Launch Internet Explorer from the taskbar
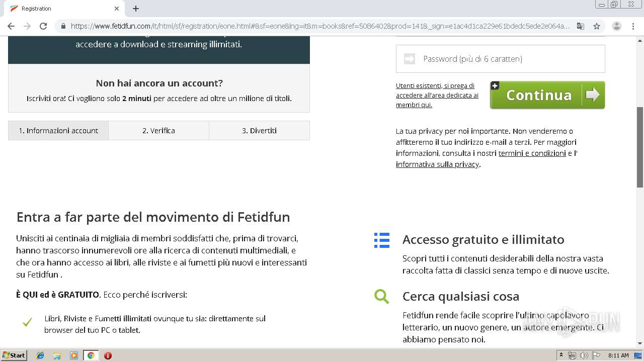 40,355
